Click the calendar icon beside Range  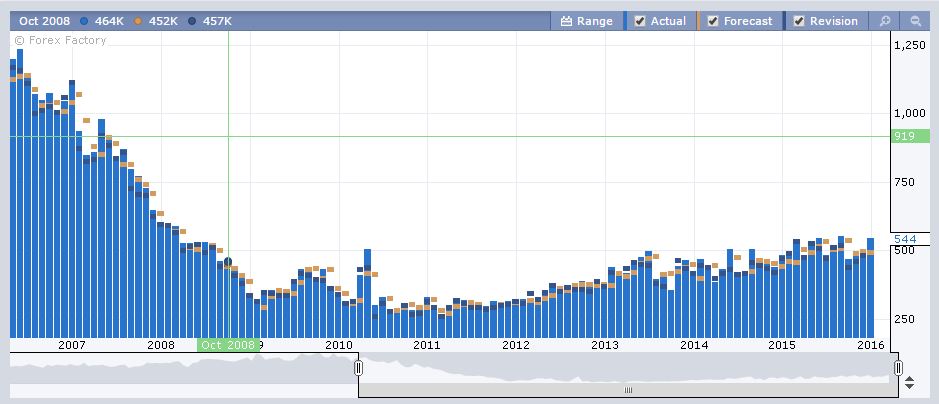coord(567,21)
